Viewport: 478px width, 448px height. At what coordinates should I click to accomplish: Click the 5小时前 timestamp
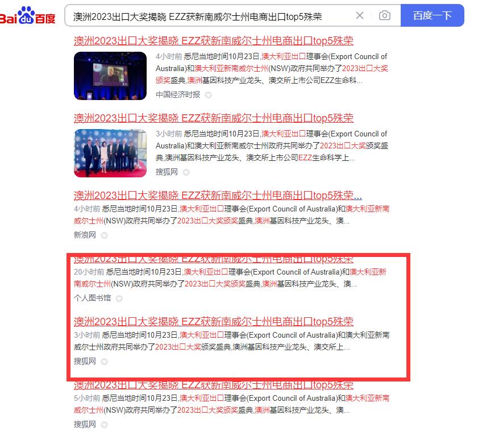(x=87, y=399)
